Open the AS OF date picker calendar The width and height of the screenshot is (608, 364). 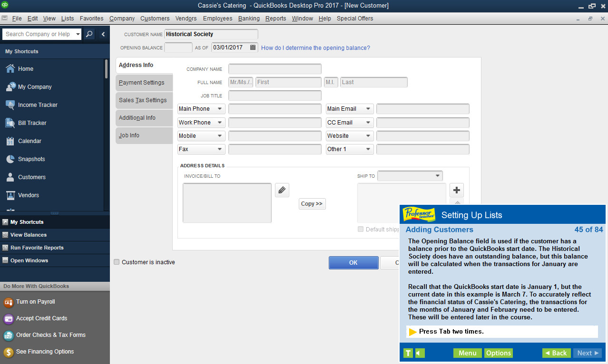pos(253,47)
